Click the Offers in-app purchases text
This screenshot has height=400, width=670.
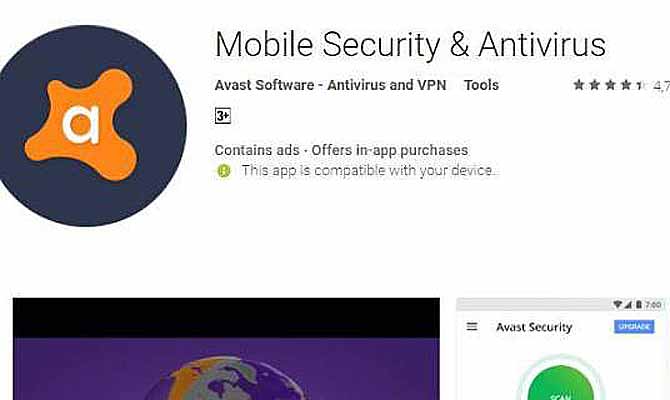(390, 150)
